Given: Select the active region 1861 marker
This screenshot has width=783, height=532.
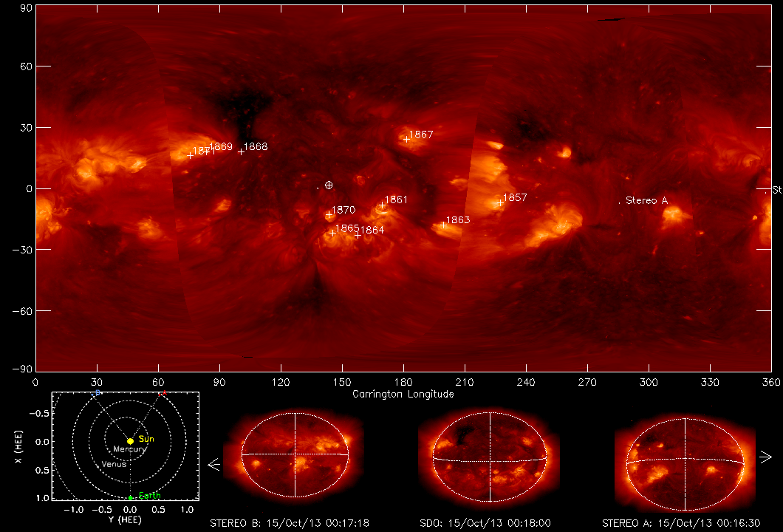Looking at the screenshot, I should point(383,205).
